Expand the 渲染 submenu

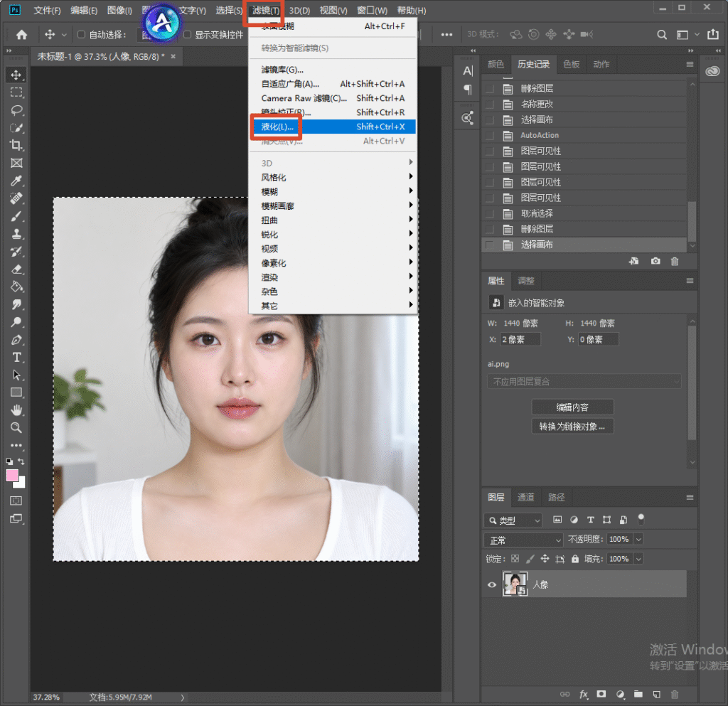pyautogui.click(x=333, y=277)
